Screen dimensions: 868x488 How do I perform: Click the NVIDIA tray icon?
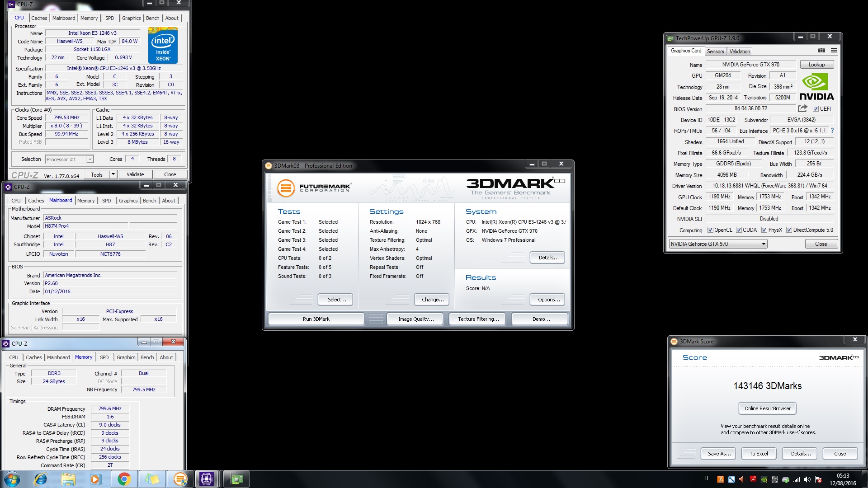click(764, 479)
